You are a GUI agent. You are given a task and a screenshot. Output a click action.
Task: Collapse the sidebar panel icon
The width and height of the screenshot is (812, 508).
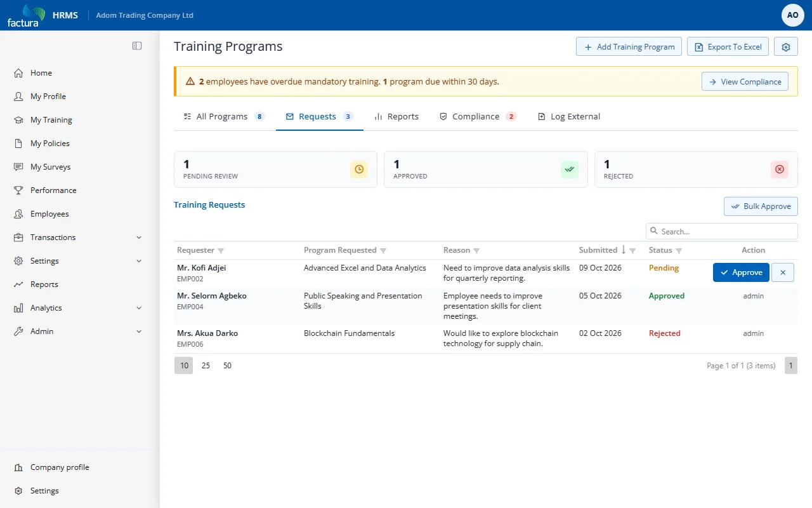pos(137,46)
